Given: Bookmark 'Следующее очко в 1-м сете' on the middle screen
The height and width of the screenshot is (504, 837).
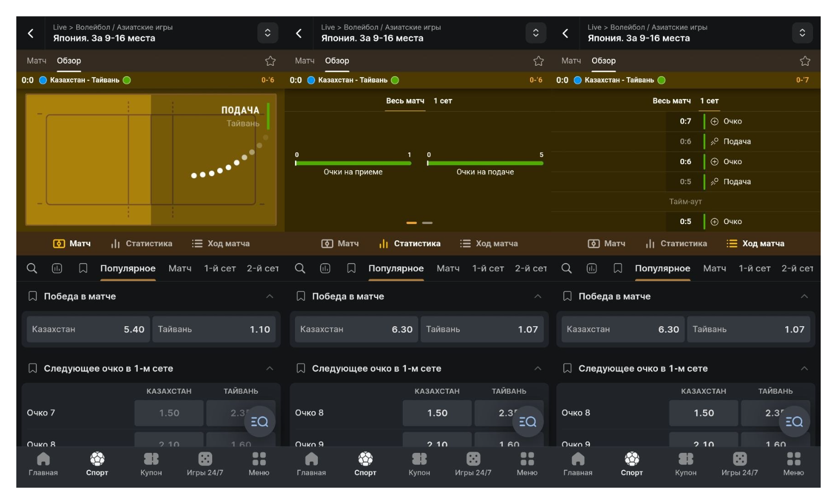Looking at the screenshot, I should [300, 369].
